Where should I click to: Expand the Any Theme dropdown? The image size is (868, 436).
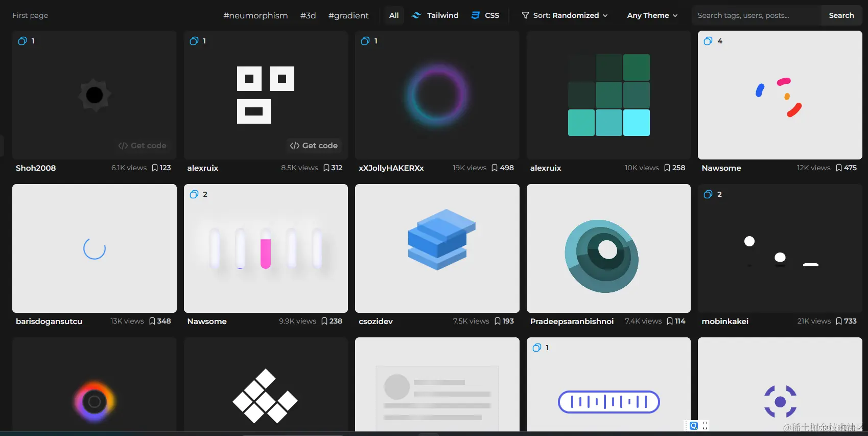click(x=652, y=15)
